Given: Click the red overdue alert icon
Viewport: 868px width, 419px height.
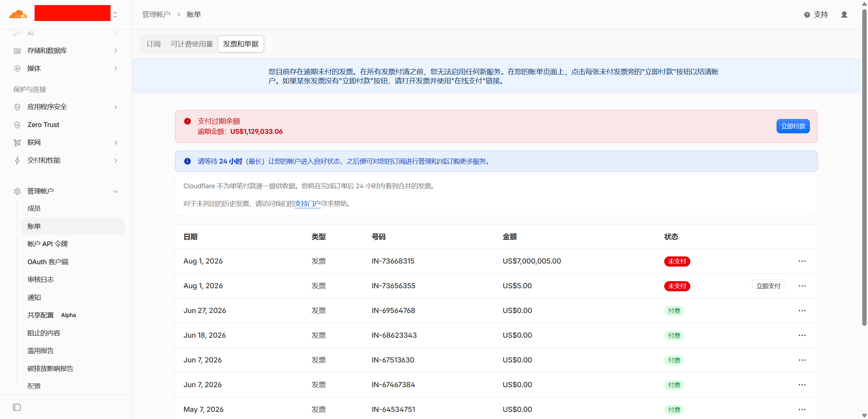Looking at the screenshot, I should (x=188, y=121).
